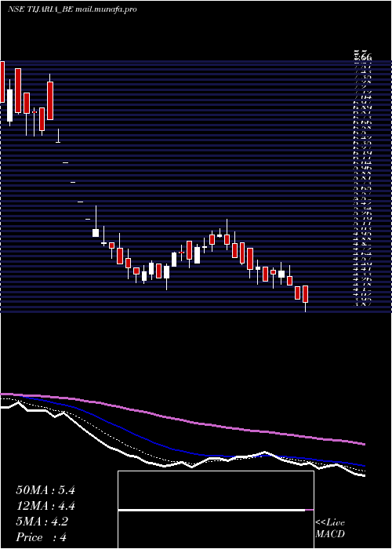Click the NSE TIJARIA_BE mail.munafa.pro title
Screen dimensions: 392x549
click(72, 9)
